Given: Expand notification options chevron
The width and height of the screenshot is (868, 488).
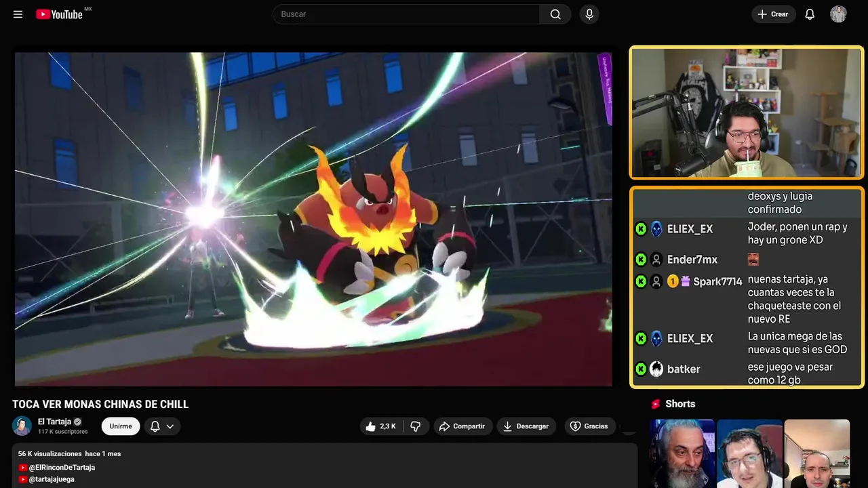Looking at the screenshot, I should pos(170,426).
